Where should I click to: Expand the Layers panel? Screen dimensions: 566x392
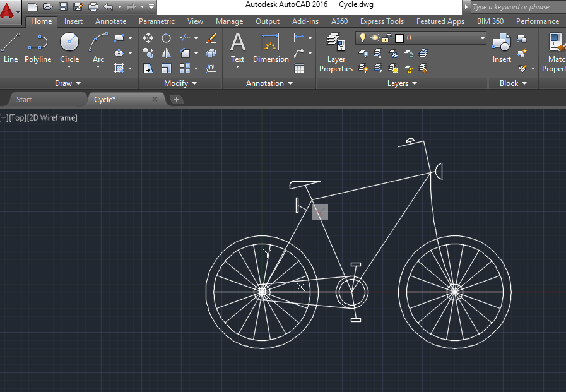pyautogui.click(x=402, y=83)
